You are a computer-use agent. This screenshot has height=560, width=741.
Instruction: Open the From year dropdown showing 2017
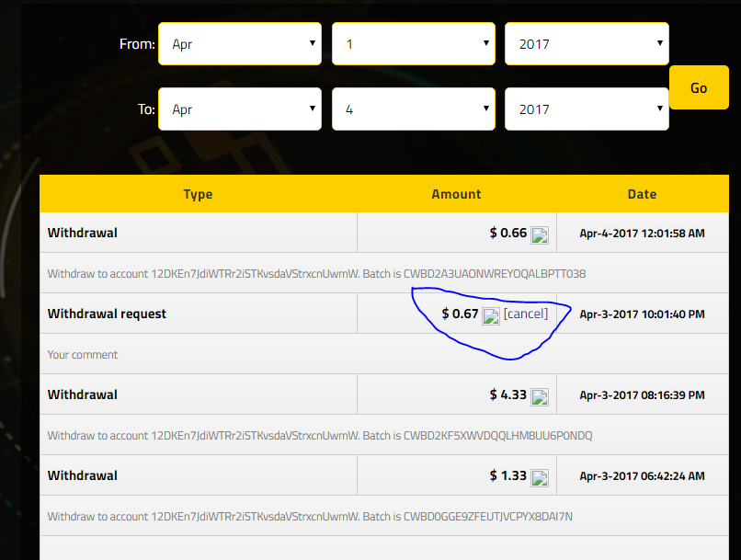587,44
